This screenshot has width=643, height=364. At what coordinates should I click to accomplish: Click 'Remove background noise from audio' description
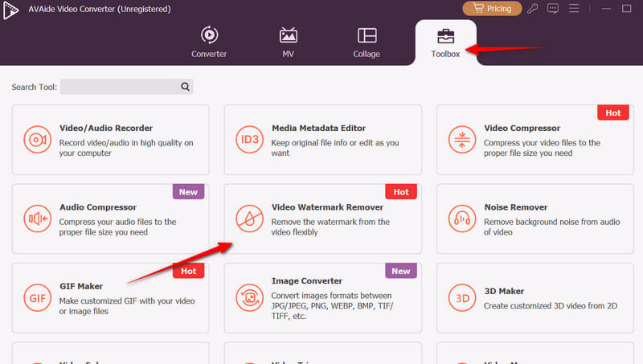tap(552, 227)
